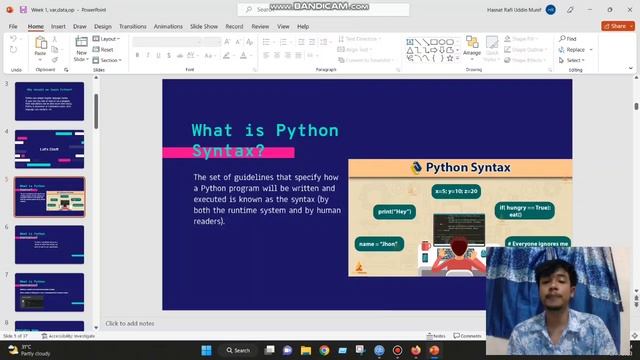
Task: Switch to the Design tab
Action: tap(102, 27)
